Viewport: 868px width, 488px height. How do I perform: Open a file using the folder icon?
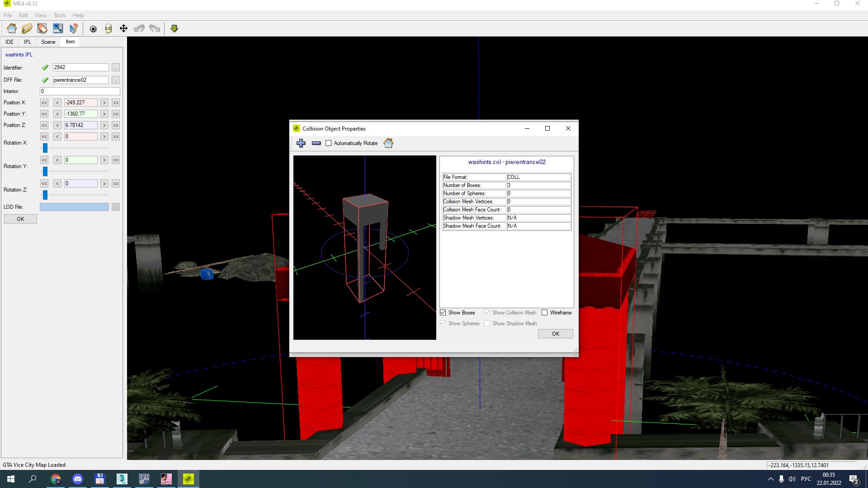click(27, 28)
